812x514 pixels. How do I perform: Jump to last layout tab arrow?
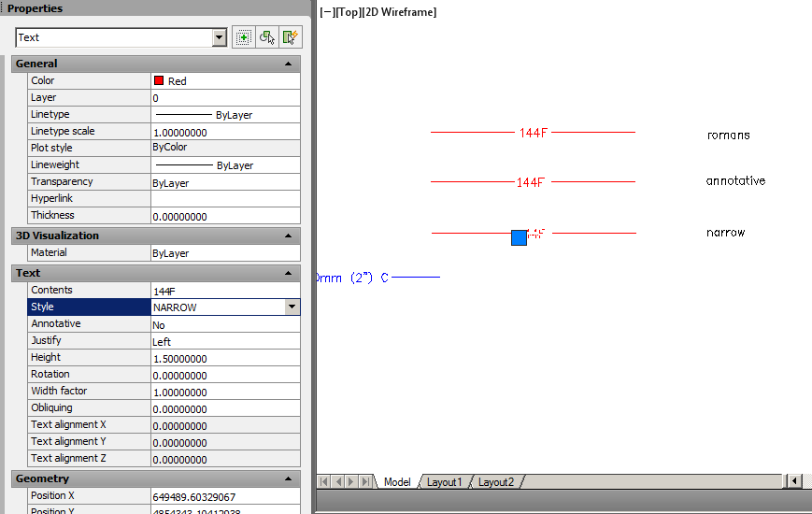pos(365,482)
